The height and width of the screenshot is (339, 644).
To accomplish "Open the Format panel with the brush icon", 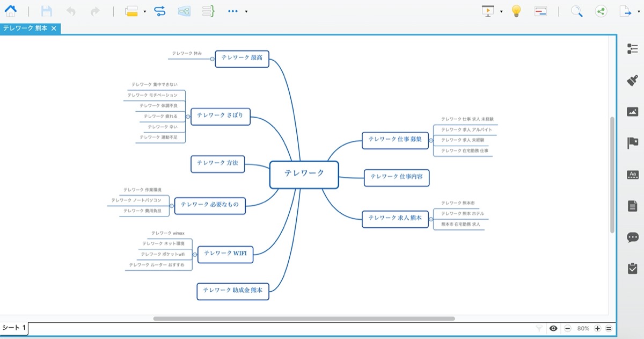I will tap(633, 81).
